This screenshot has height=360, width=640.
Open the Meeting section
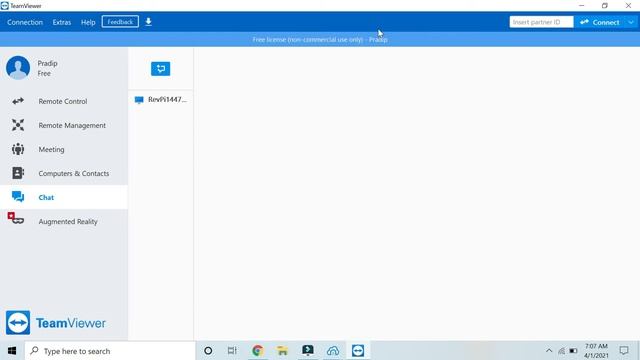[64, 149]
